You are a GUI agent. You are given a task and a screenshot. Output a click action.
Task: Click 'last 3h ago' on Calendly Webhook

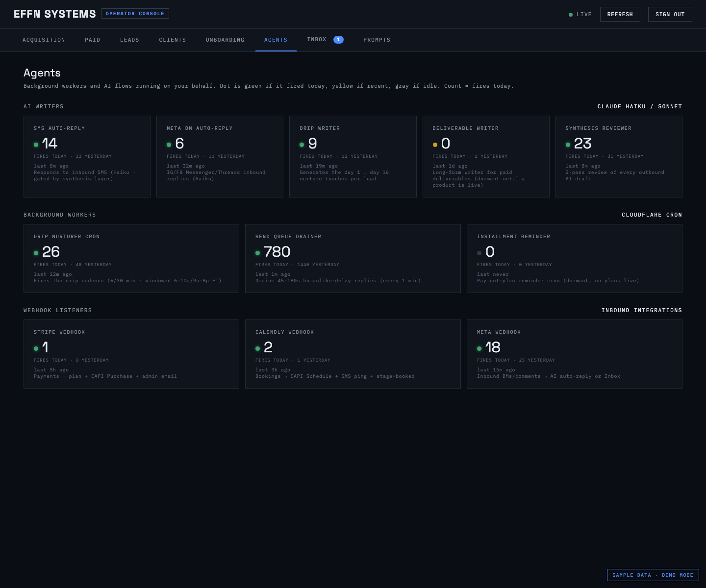[x=273, y=370]
